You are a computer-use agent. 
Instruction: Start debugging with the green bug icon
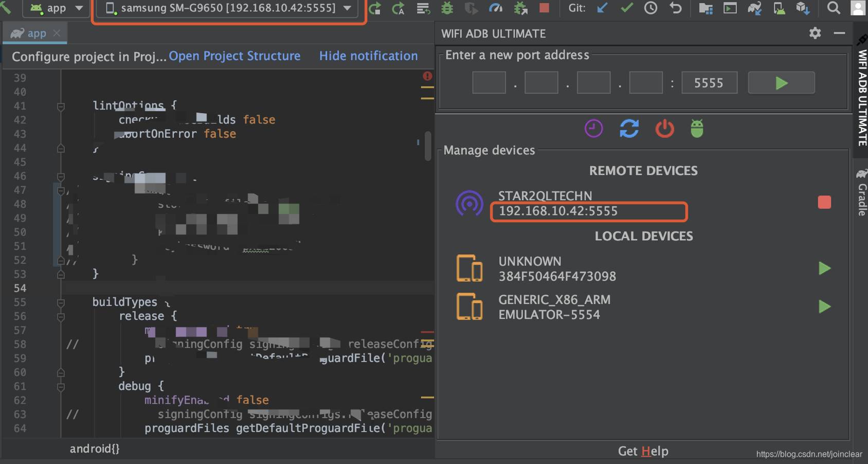coord(447,8)
